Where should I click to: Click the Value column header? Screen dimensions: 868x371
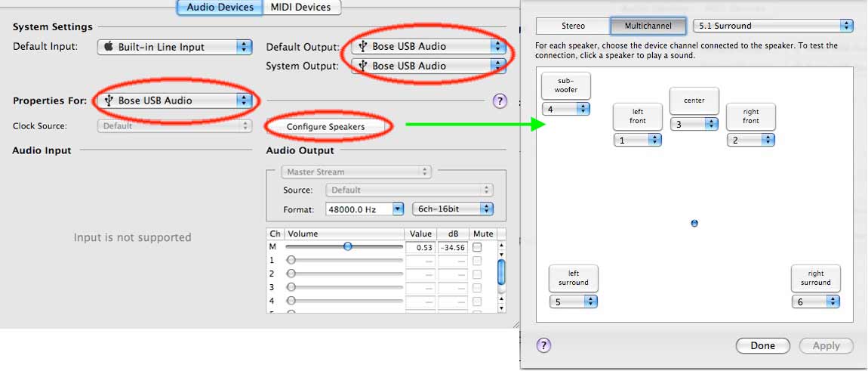click(x=420, y=234)
